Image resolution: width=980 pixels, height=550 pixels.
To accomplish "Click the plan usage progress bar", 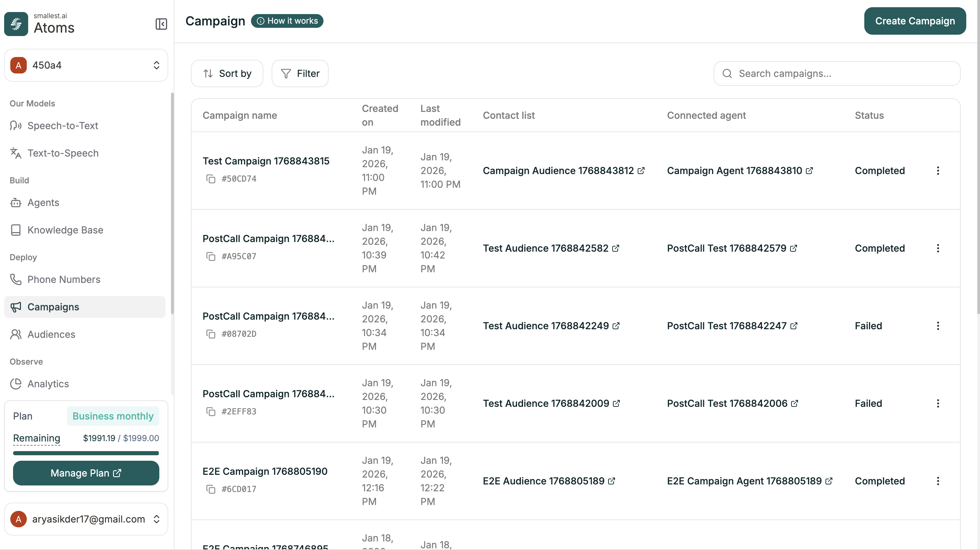I will [x=86, y=453].
